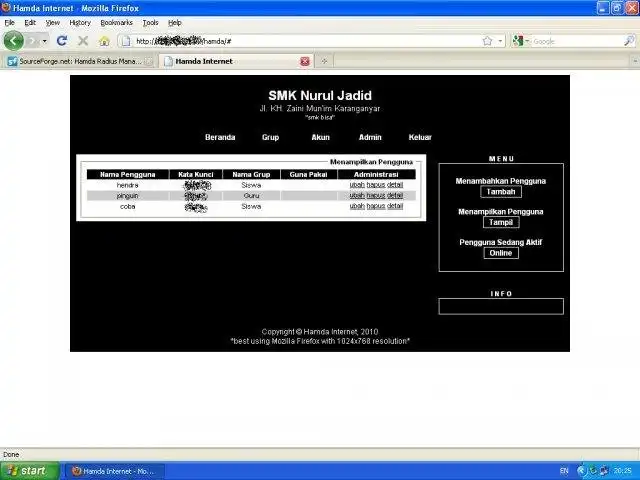The image size is (640, 480).
Task: Open a new tab button
Action: [324, 61]
